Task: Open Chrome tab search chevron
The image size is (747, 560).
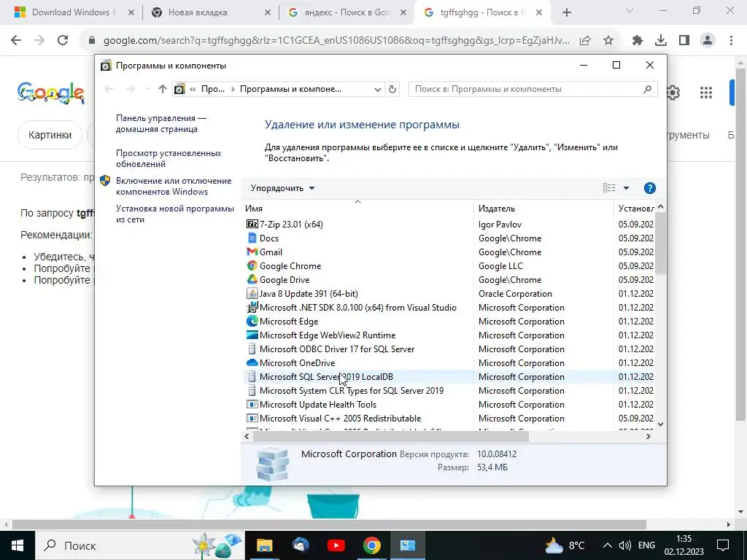Action: 629,10
